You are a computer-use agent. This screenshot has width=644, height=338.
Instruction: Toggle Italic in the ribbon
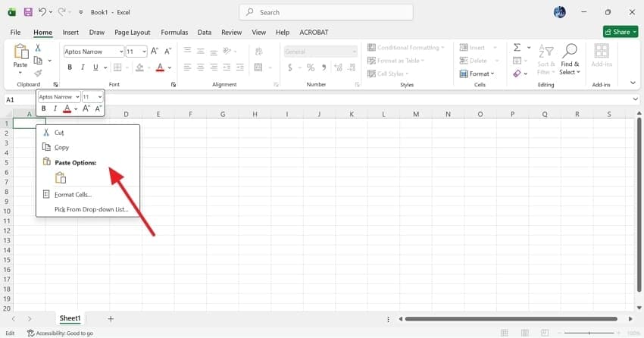click(83, 67)
